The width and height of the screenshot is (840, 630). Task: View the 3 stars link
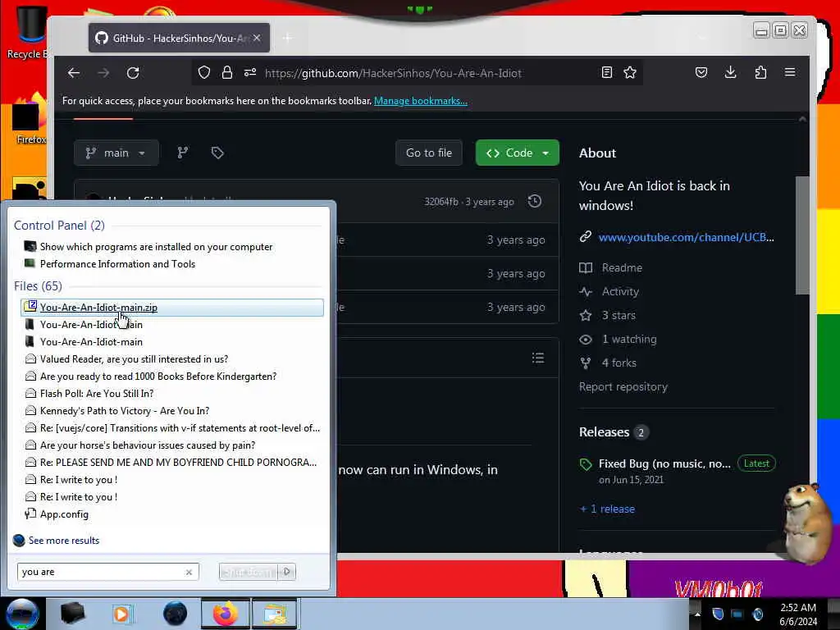[619, 316]
